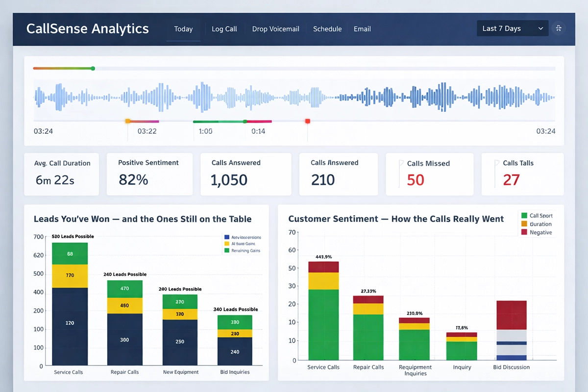Image resolution: width=588 pixels, height=392 pixels.
Task: Click the Log Call button
Action: click(x=224, y=29)
